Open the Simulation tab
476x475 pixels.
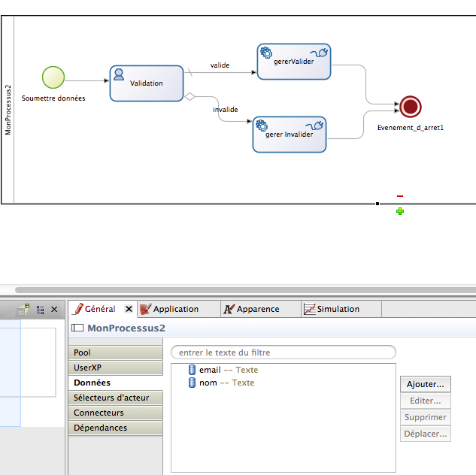click(x=338, y=309)
